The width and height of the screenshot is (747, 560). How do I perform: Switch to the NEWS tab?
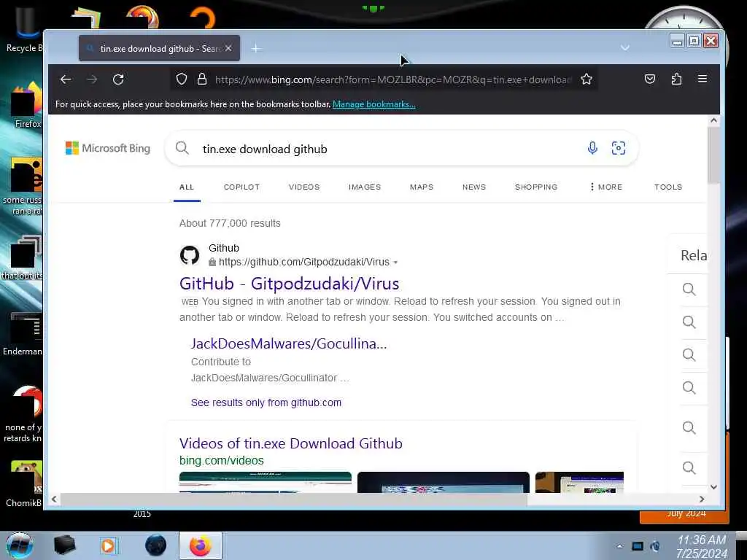[x=474, y=187]
